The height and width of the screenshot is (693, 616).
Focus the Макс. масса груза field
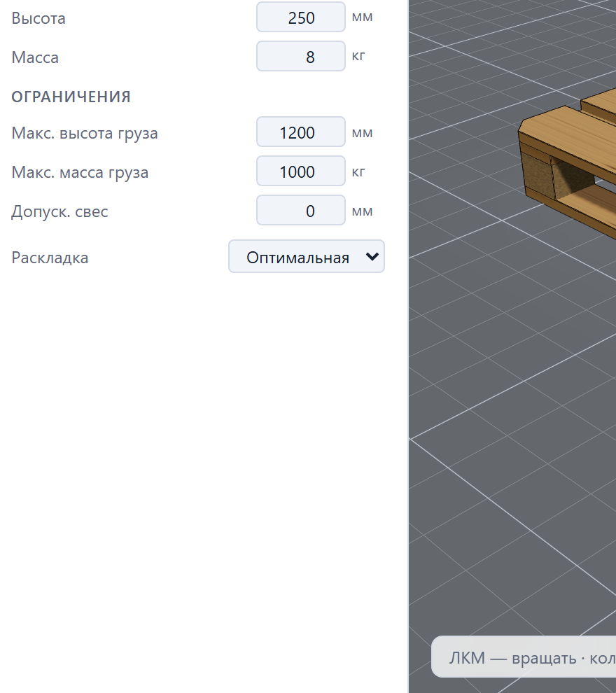301,171
